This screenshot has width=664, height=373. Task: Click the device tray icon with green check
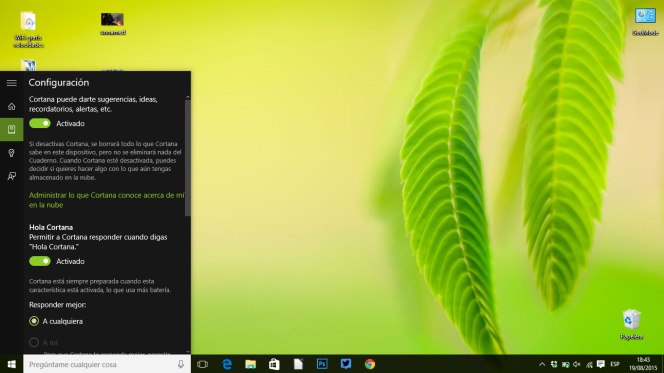point(565,364)
